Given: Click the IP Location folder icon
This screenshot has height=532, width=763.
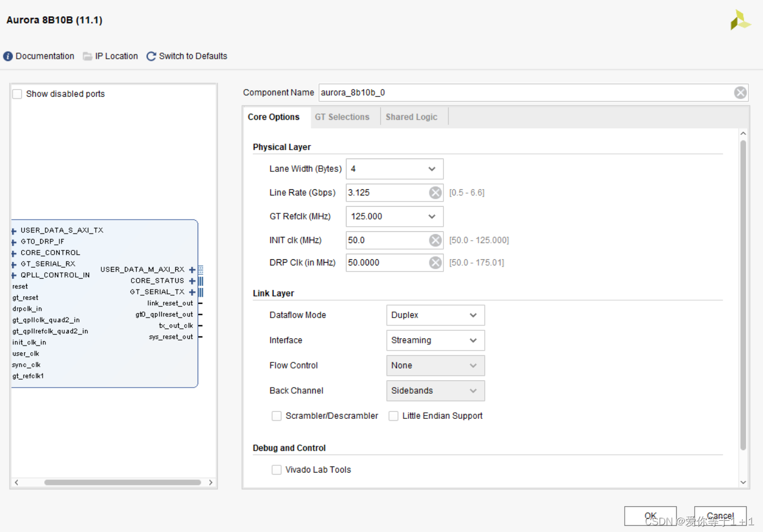Looking at the screenshot, I should [x=87, y=57].
